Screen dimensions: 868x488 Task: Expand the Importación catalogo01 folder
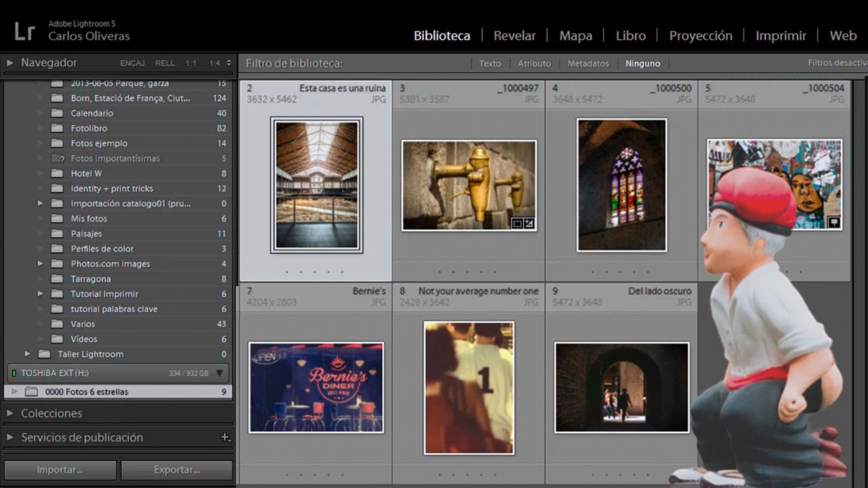click(40, 203)
